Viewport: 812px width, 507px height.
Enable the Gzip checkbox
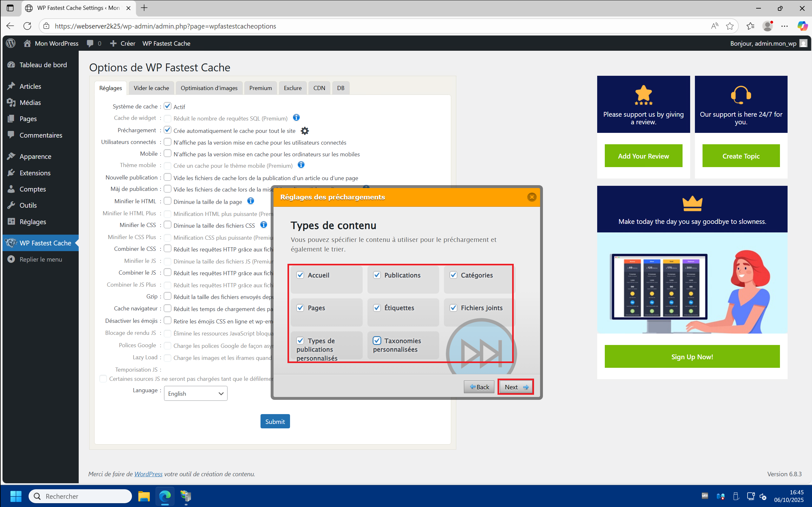(168, 296)
